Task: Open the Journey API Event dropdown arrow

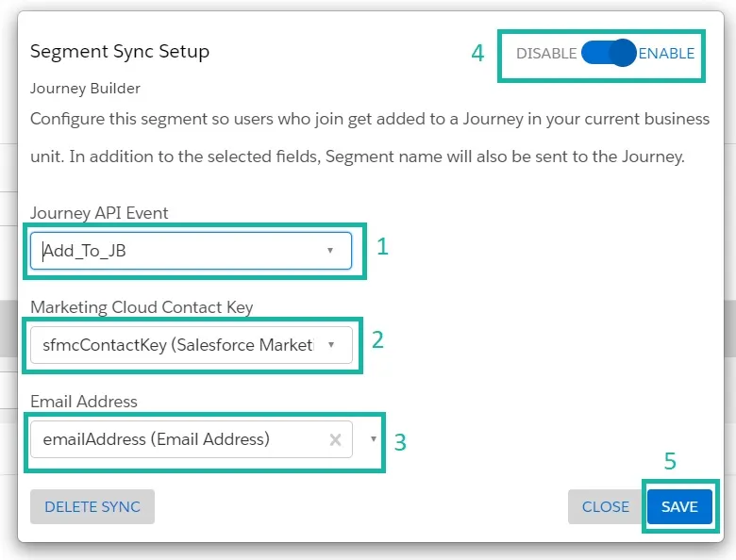Action: pos(329,251)
